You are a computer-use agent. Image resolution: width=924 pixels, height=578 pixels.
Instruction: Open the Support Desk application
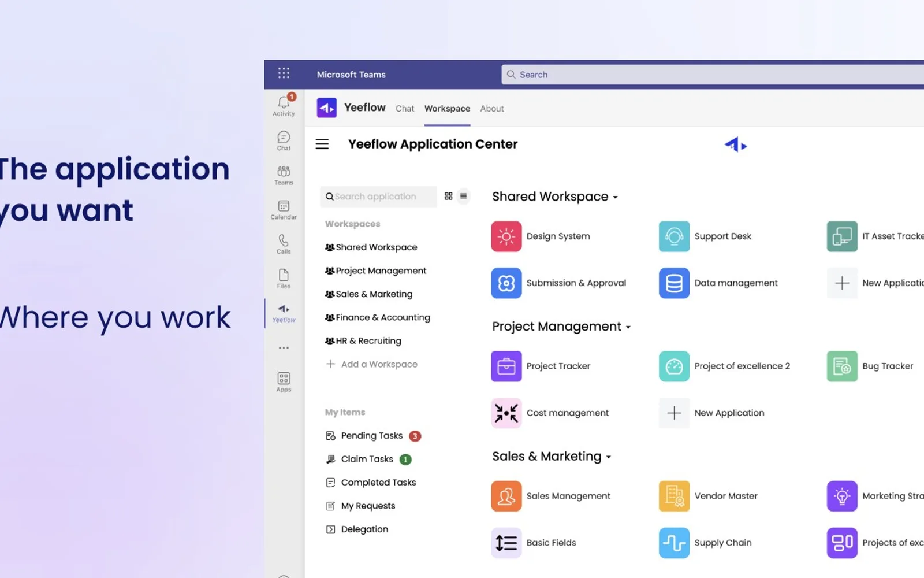(705, 236)
